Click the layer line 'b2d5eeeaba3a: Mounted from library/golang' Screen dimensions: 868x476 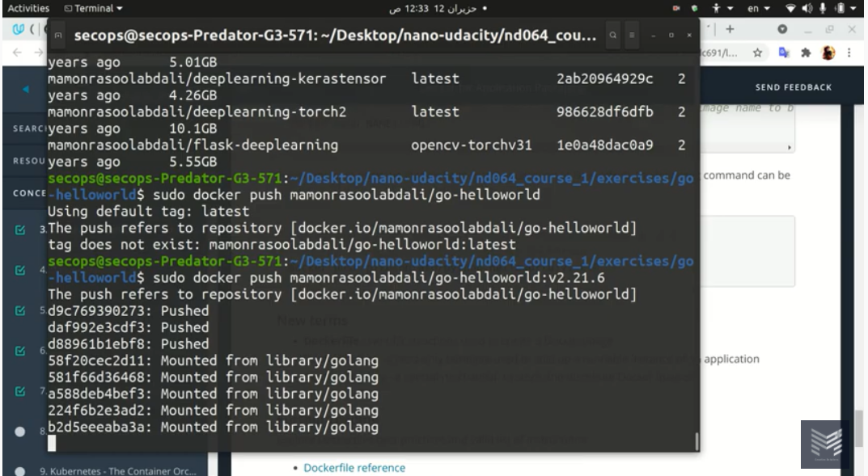pyautogui.click(x=213, y=427)
